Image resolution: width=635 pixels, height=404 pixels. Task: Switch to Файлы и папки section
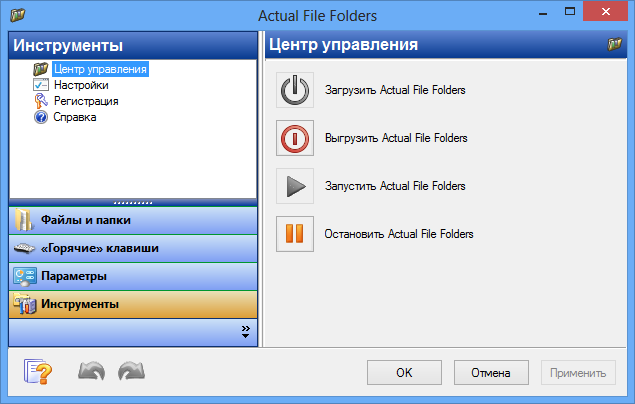[86, 220]
